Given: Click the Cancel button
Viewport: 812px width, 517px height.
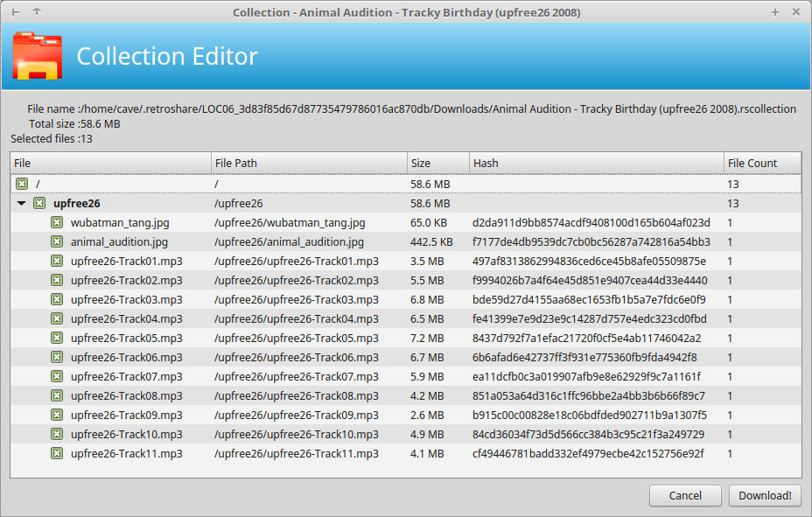Looking at the screenshot, I should pyautogui.click(x=685, y=495).
